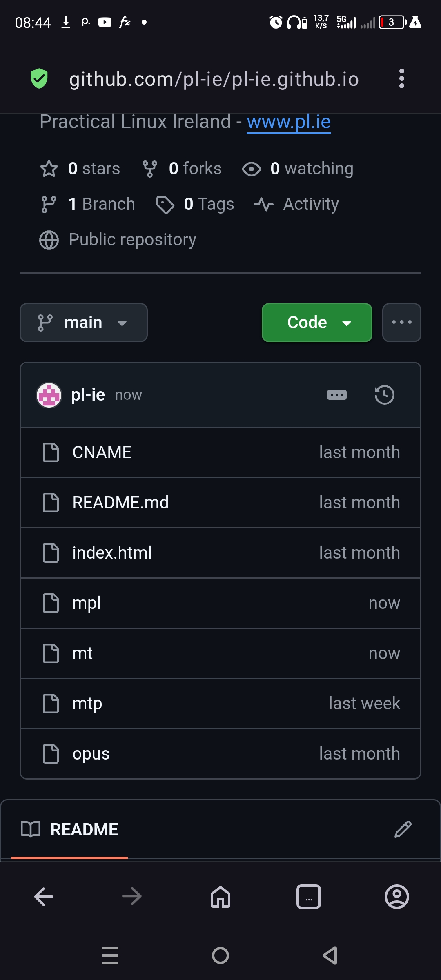
Task: Open the browser tabs switcher
Action: [309, 897]
